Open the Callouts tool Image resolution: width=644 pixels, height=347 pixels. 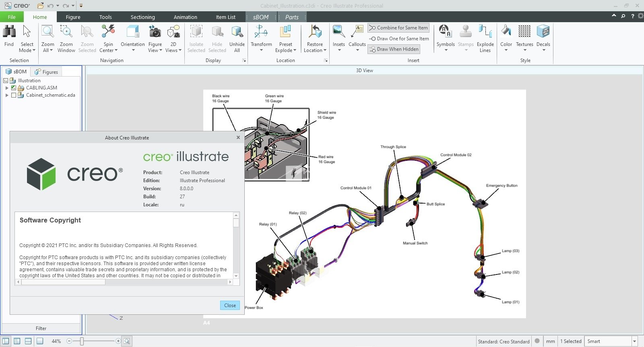[357, 38]
